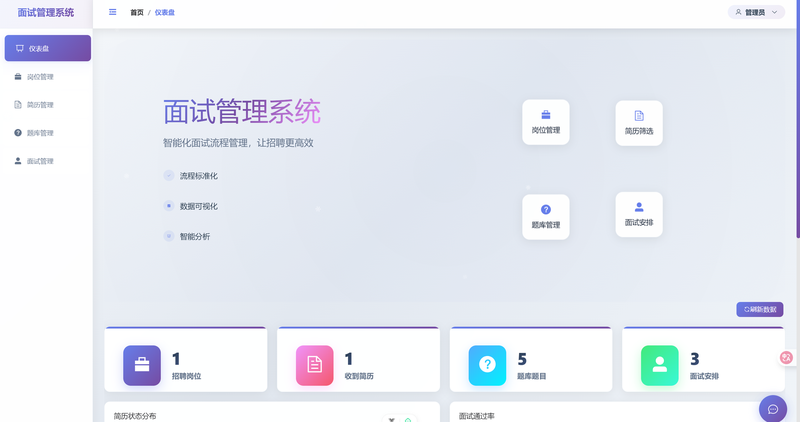Open 题库管理 in the sidebar

click(48, 133)
